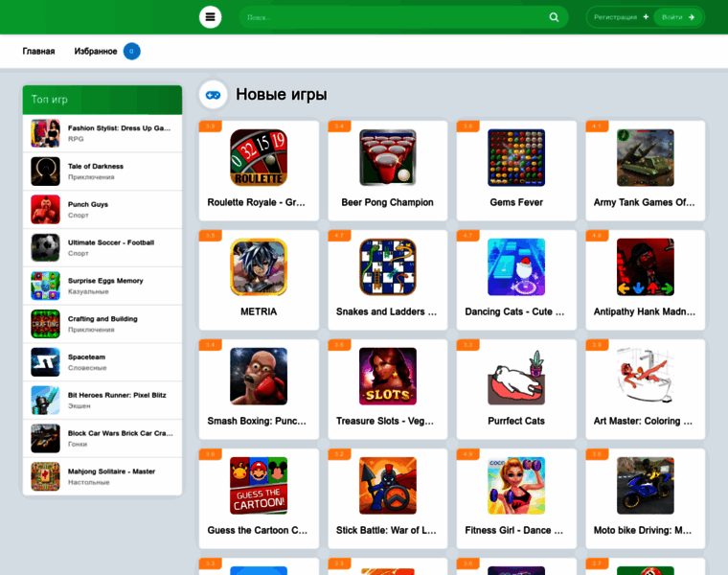Click the Новые игры heading

click(282, 94)
